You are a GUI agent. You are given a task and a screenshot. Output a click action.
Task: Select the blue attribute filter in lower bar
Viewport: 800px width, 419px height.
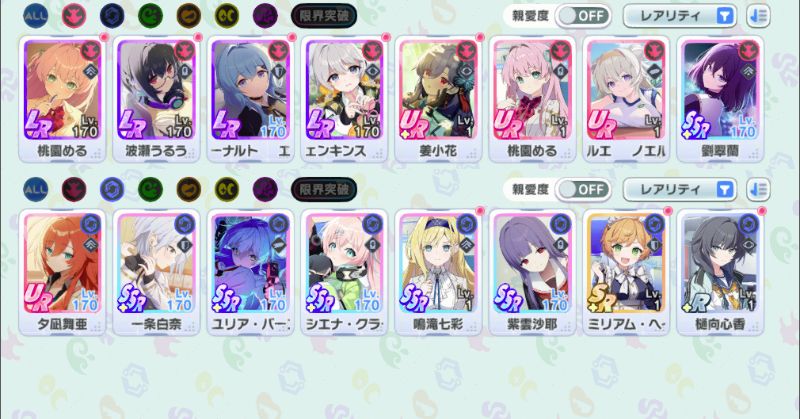[x=112, y=189]
